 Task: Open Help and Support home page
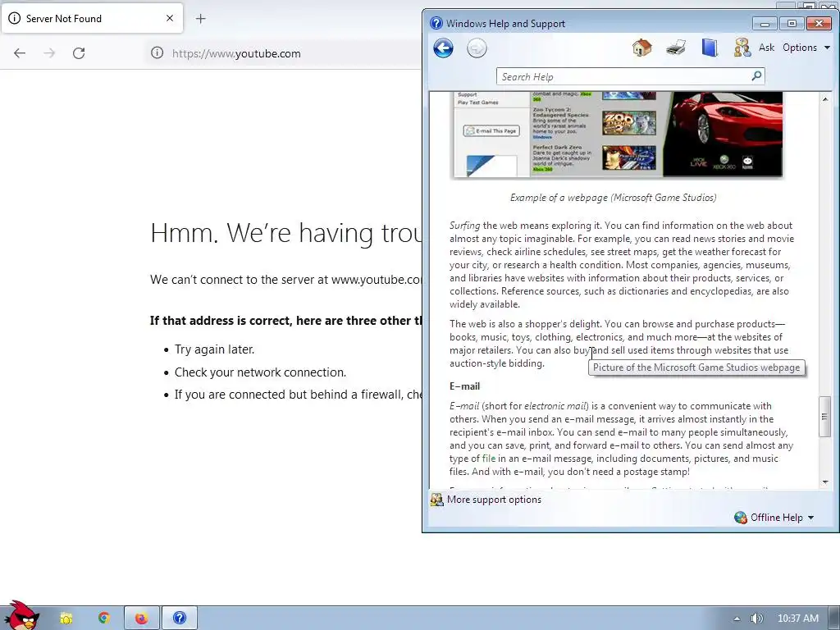click(x=641, y=48)
